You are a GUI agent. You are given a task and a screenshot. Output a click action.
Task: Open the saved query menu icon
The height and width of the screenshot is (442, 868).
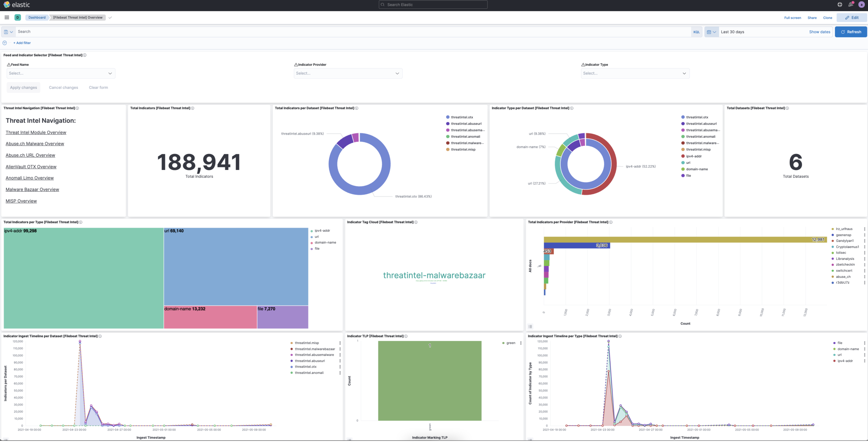click(8, 32)
